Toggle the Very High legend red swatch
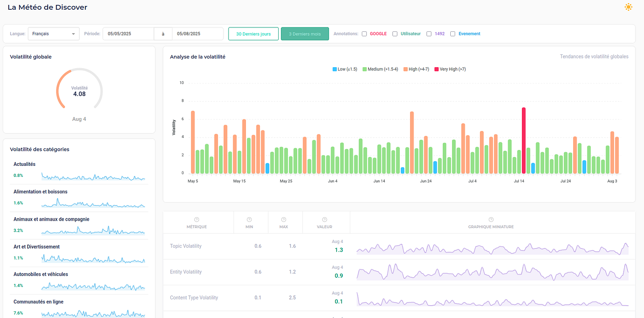The height and width of the screenshot is (318, 644). coord(437,69)
